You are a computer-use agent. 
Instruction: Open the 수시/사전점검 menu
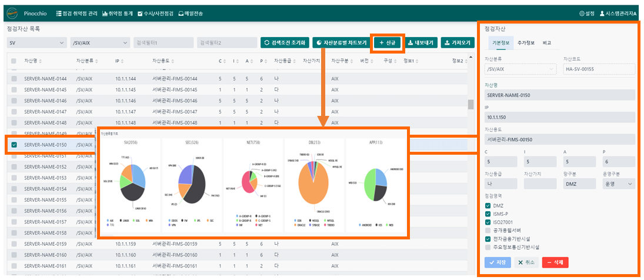pyautogui.click(x=156, y=14)
